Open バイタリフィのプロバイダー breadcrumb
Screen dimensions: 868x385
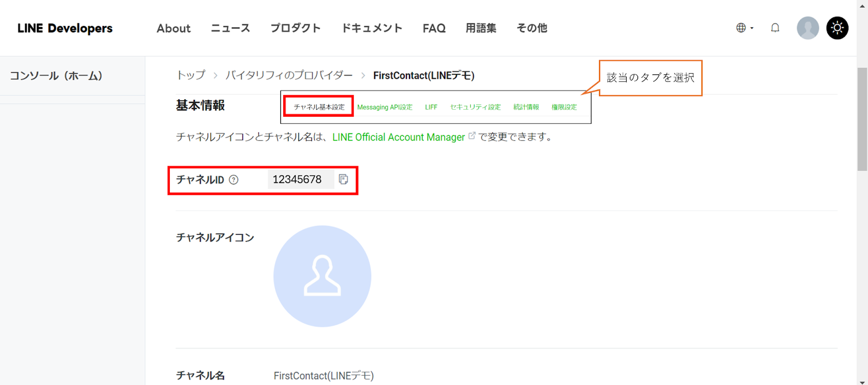tap(289, 75)
